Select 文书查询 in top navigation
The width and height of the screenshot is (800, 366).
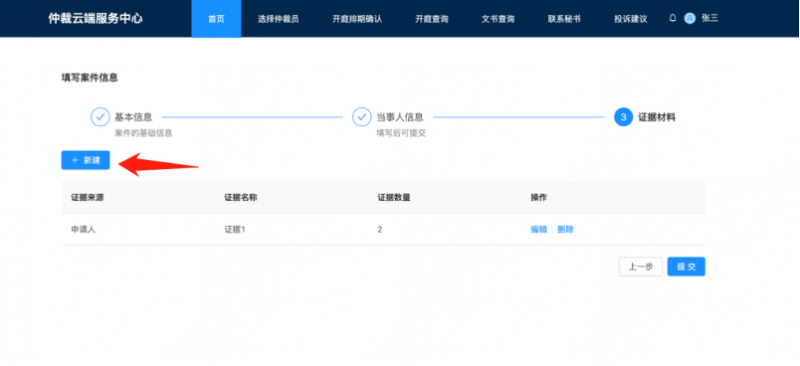pos(498,19)
